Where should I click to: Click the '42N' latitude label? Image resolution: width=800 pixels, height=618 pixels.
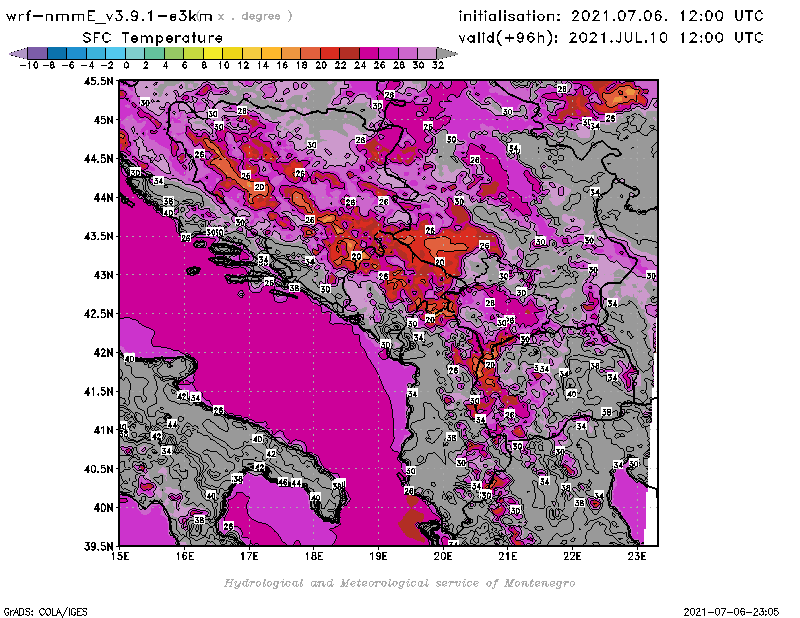[x=103, y=353]
